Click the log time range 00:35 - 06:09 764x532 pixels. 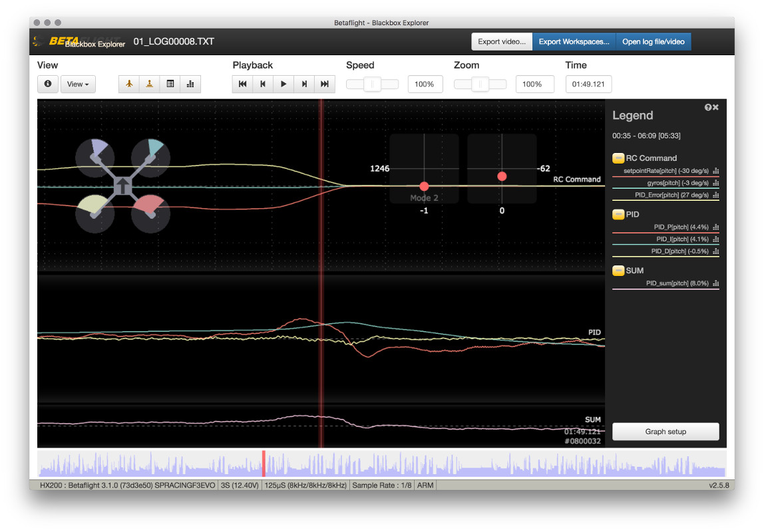[x=646, y=136]
